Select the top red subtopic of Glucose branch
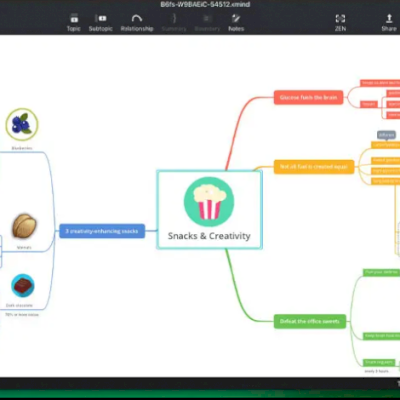This screenshot has width=400, height=400. coord(380,83)
